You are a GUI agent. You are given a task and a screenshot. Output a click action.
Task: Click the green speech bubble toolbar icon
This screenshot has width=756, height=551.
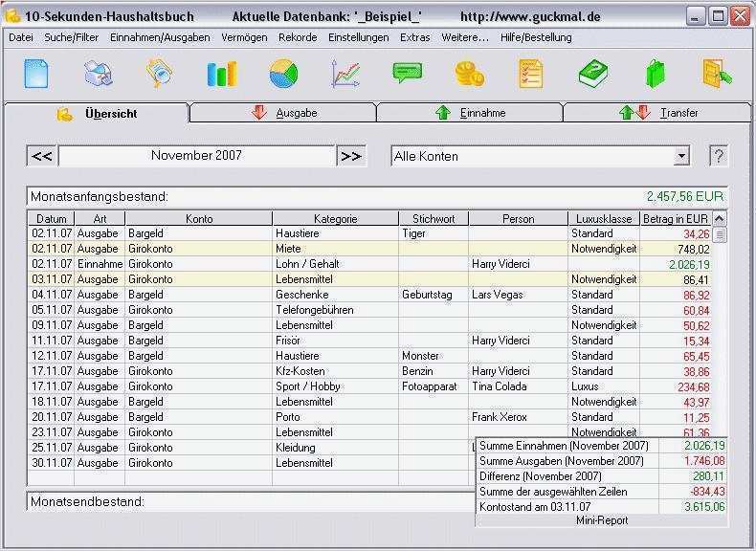tap(408, 74)
